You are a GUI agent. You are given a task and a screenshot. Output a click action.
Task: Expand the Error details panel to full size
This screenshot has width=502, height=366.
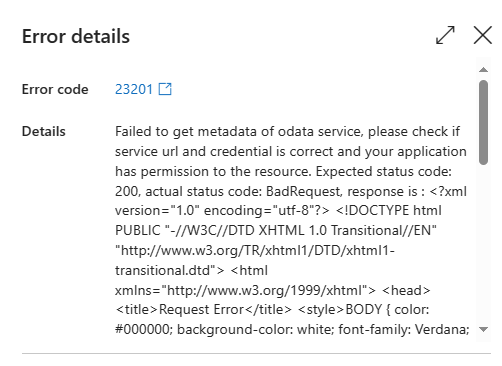point(445,35)
